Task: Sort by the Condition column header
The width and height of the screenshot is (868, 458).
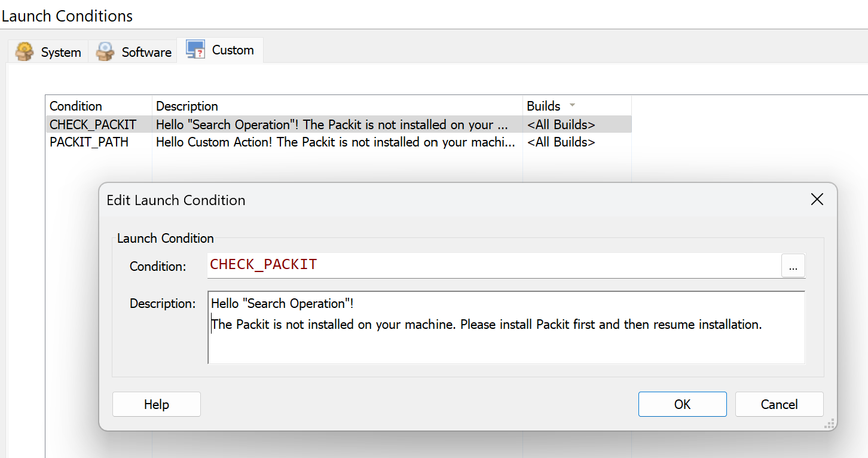Action: (x=99, y=106)
